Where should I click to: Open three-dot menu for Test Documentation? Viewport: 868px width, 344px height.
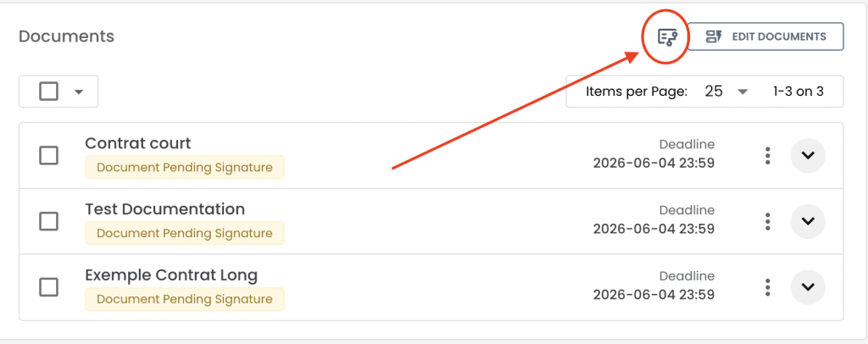(x=767, y=221)
